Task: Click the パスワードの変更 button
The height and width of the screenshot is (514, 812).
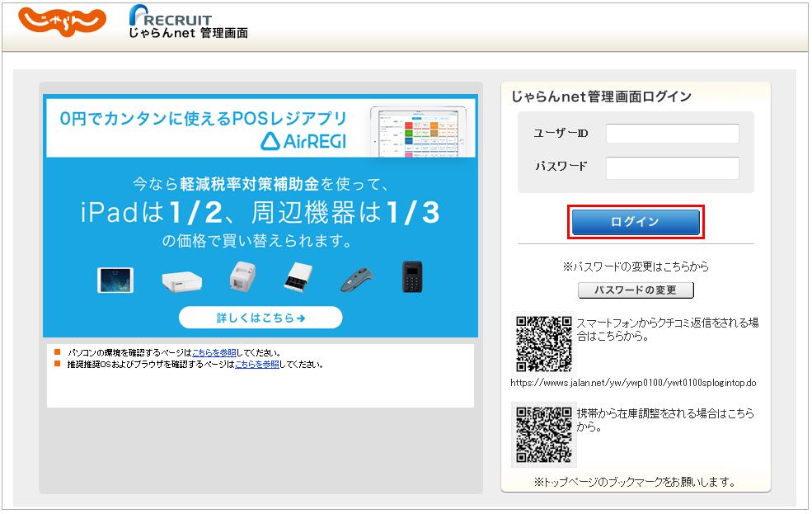Action: [636, 290]
